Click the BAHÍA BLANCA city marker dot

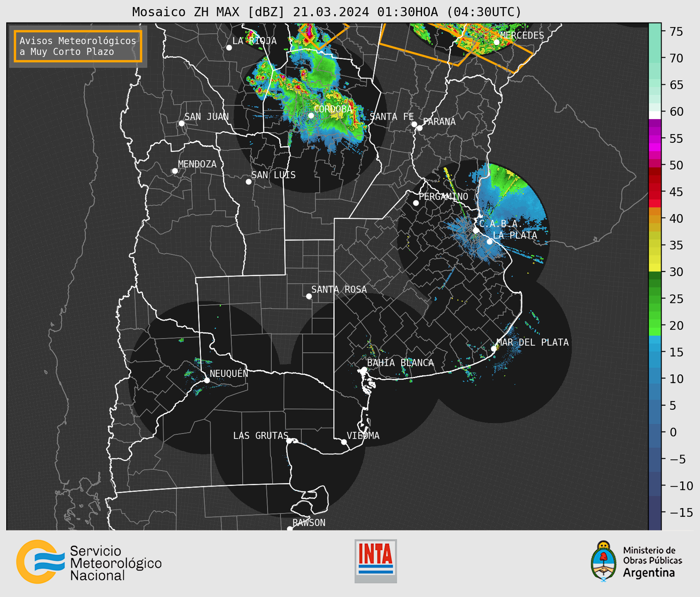pos(364,369)
